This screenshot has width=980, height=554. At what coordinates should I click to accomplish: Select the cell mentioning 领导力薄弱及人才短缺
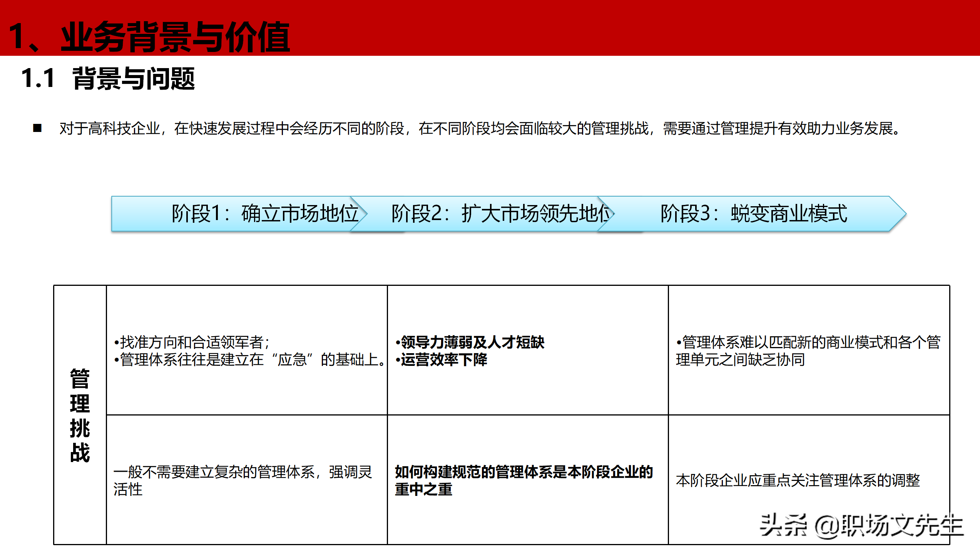(x=470, y=342)
